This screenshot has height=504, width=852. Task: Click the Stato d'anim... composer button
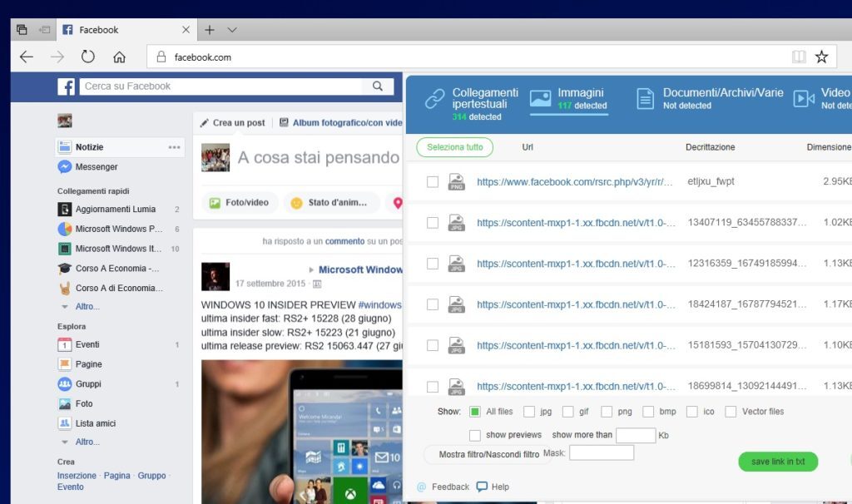tap(330, 203)
